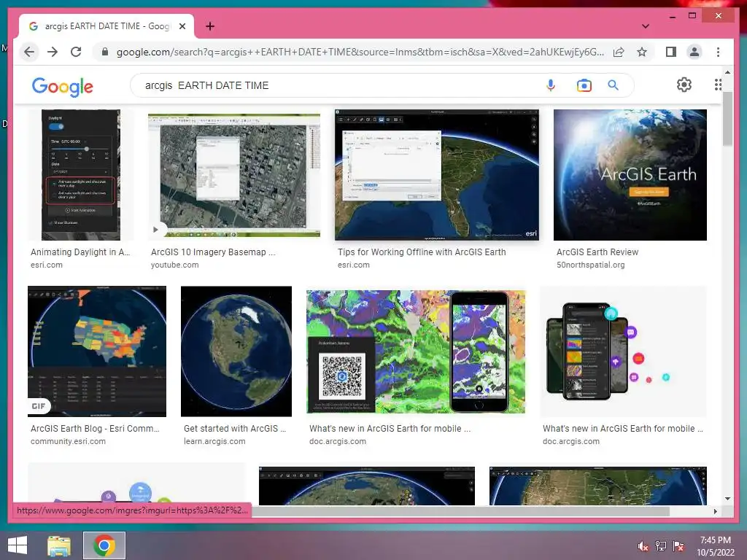Click youtube.com source text

click(x=174, y=265)
